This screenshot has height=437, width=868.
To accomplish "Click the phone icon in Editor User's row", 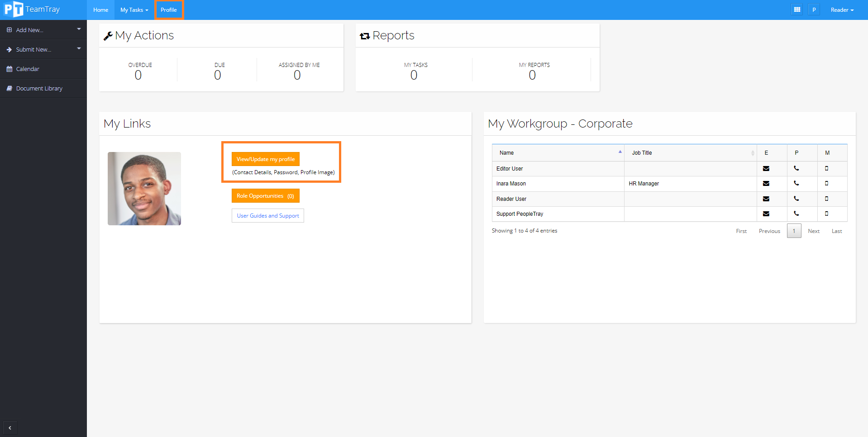I will [796, 168].
